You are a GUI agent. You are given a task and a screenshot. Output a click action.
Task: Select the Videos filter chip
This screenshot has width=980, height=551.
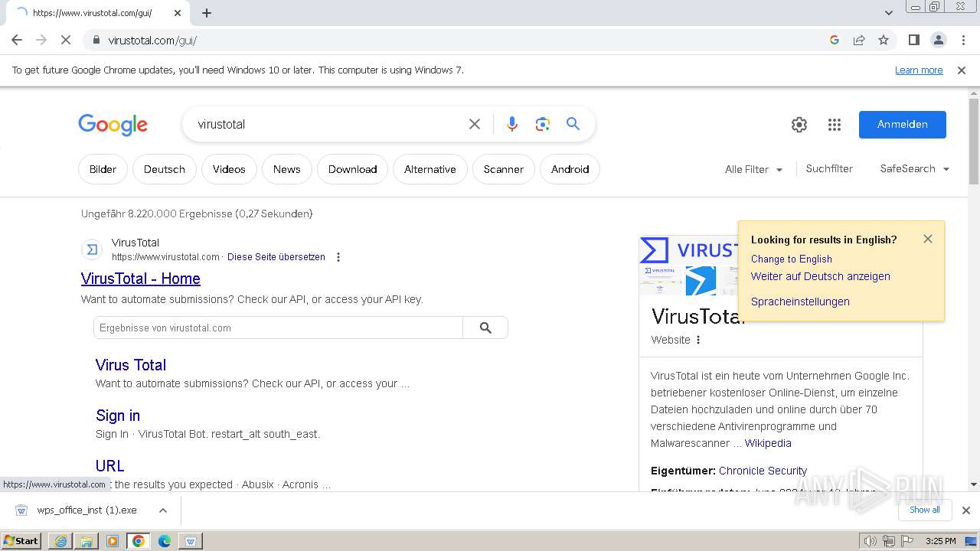(x=229, y=169)
